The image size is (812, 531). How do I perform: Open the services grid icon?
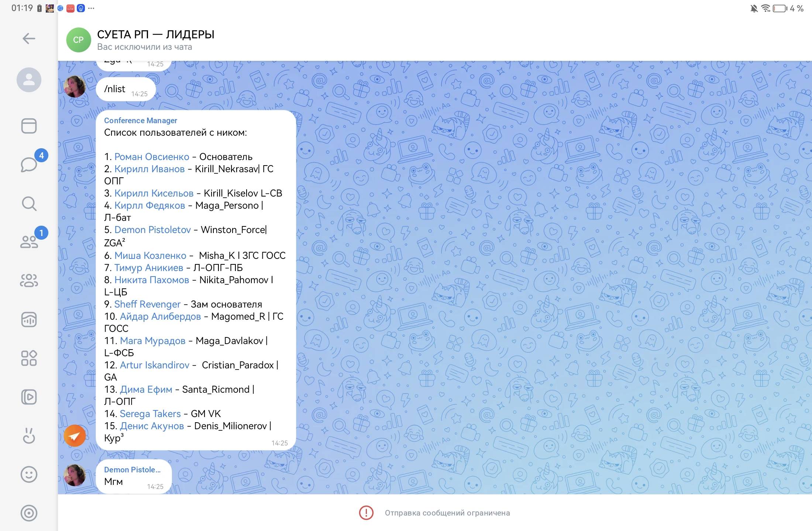[29, 358]
